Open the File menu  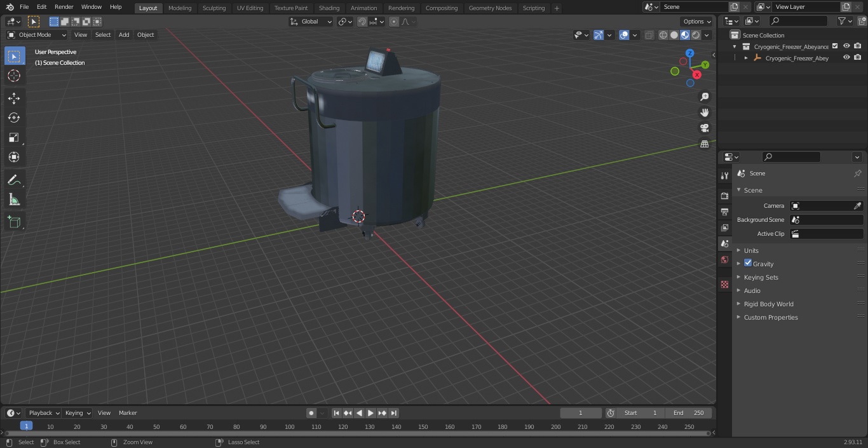(x=24, y=7)
